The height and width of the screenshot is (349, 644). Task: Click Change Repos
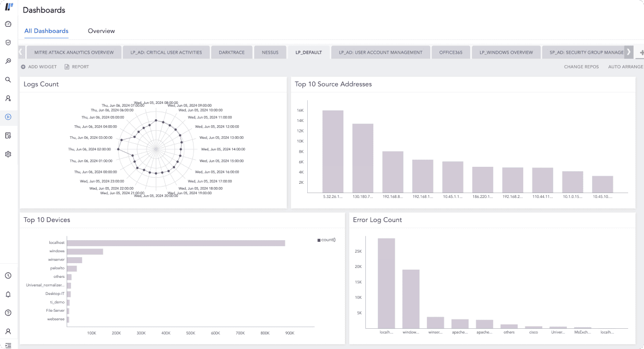pos(581,67)
